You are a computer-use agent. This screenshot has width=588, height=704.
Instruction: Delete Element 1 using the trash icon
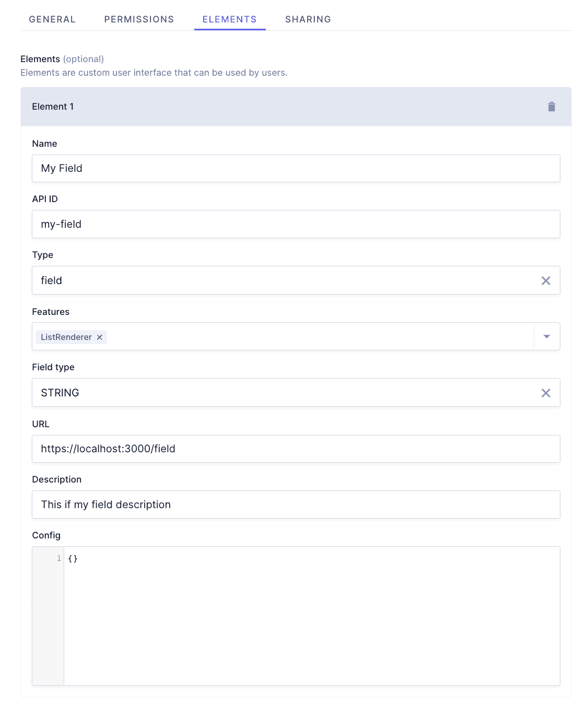pyautogui.click(x=551, y=107)
